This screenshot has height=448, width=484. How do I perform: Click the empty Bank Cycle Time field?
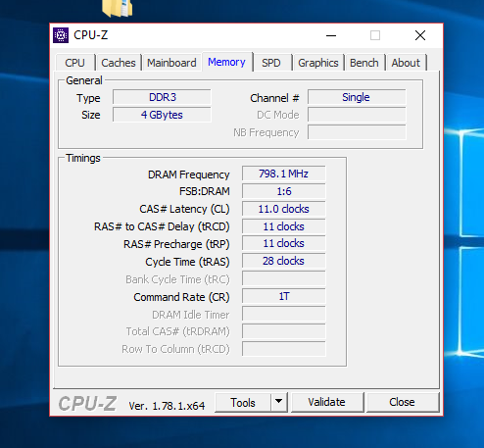284,278
